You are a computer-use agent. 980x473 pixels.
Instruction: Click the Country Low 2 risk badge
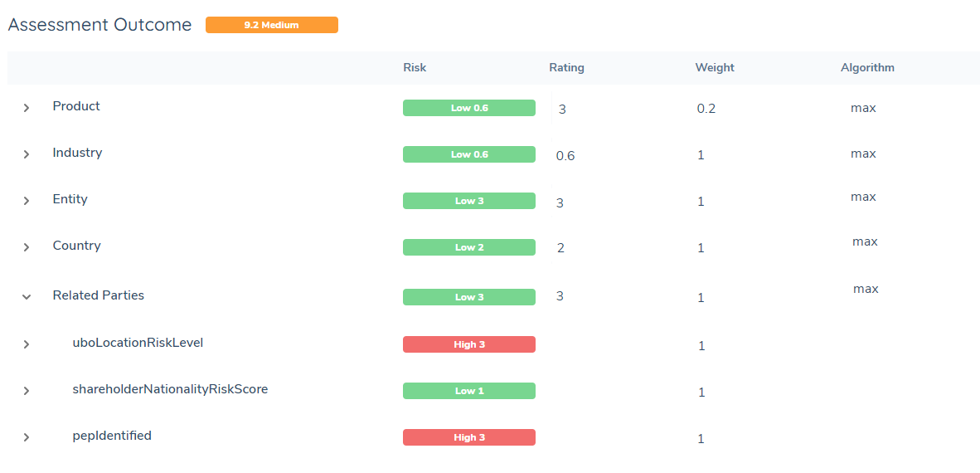468,247
